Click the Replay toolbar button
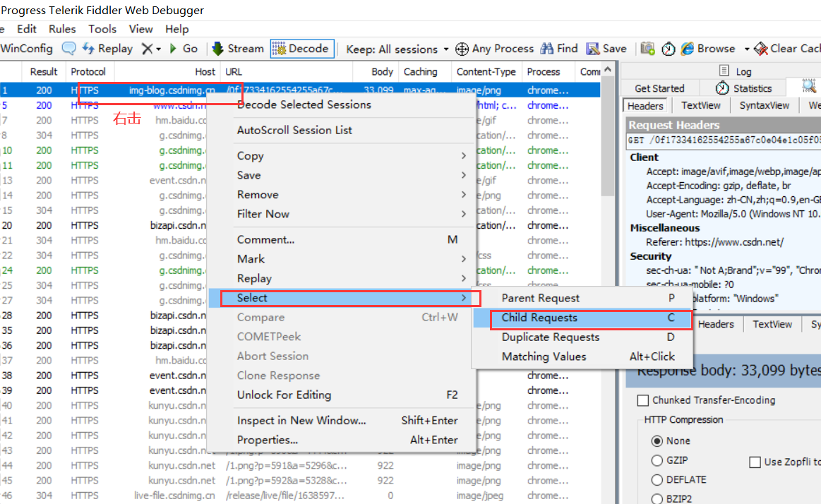This screenshot has width=821, height=504. coord(107,49)
